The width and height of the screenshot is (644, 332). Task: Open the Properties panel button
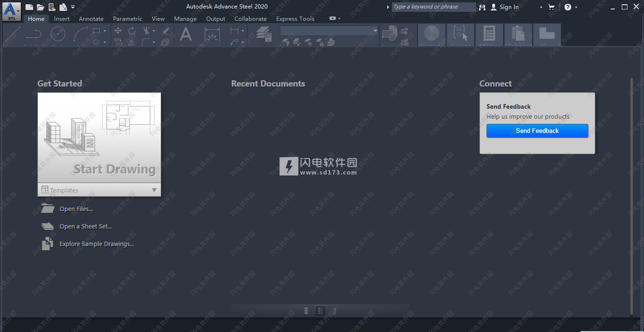432,35
